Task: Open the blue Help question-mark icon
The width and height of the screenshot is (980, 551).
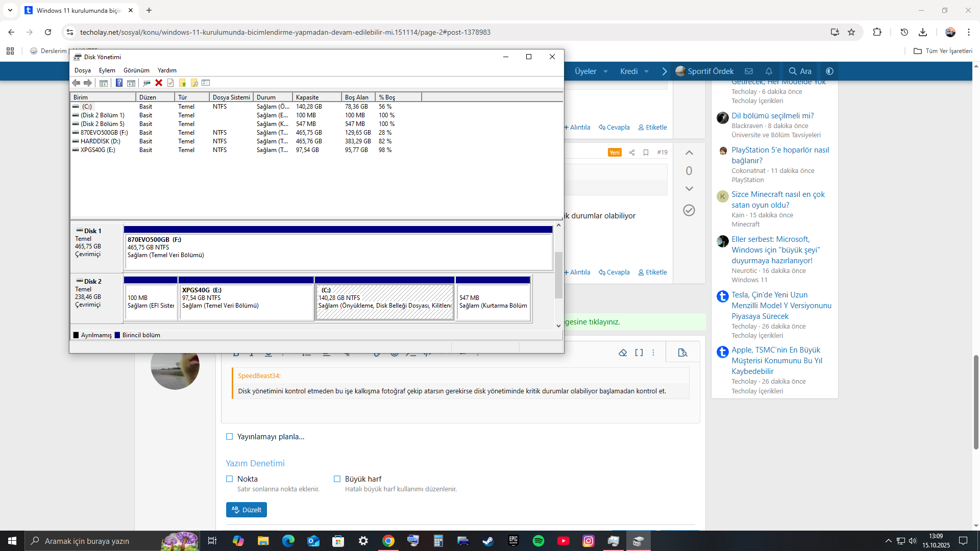Action: [119, 83]
